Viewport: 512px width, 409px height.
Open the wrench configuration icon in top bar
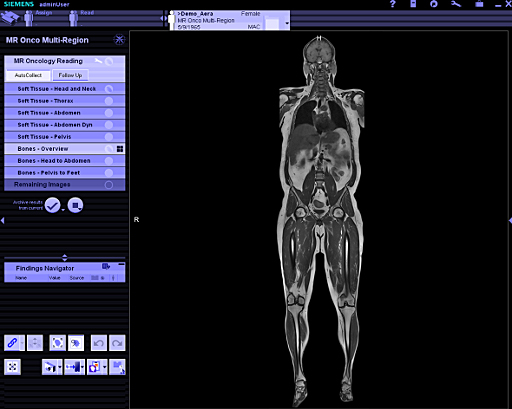[456, 4]
